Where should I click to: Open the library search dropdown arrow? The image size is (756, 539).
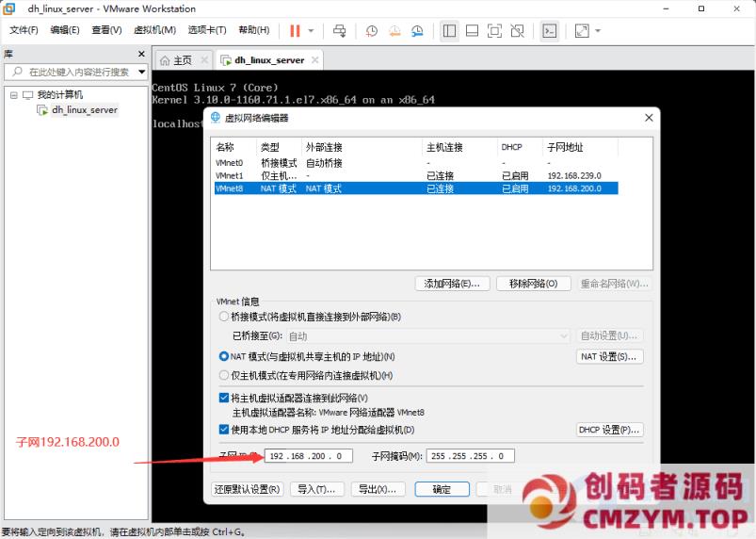[x=142, y=72]
